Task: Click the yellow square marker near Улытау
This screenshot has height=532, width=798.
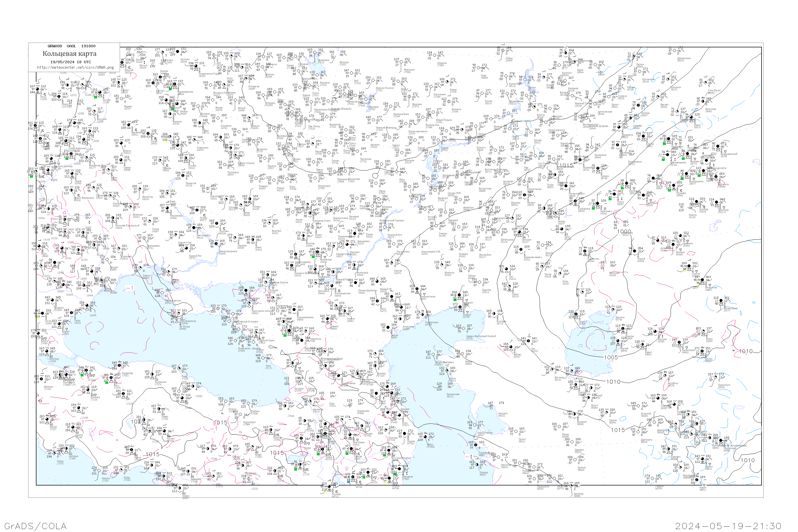Action: pyautogui.click(x=685, y=271)
